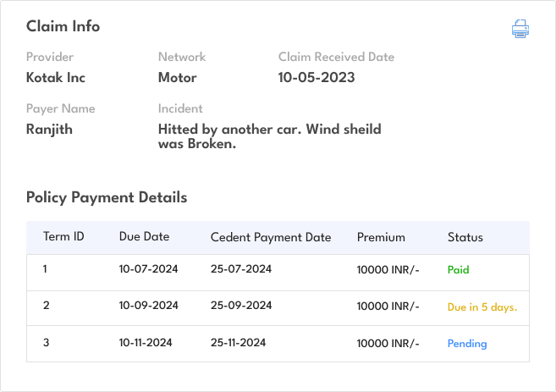This screenshot has height=392, width=556.
Task: Select due date 10-11-2024
Action: (x=146, y=343)
